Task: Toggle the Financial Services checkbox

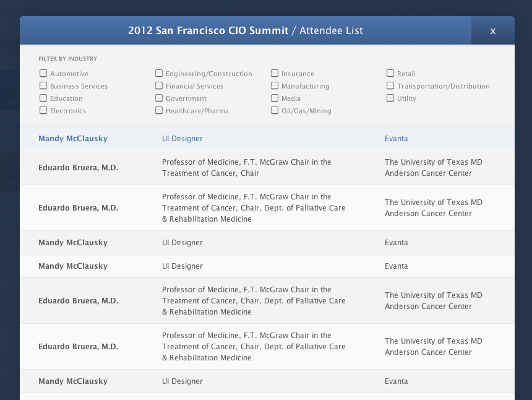Action: click(159, 85)
